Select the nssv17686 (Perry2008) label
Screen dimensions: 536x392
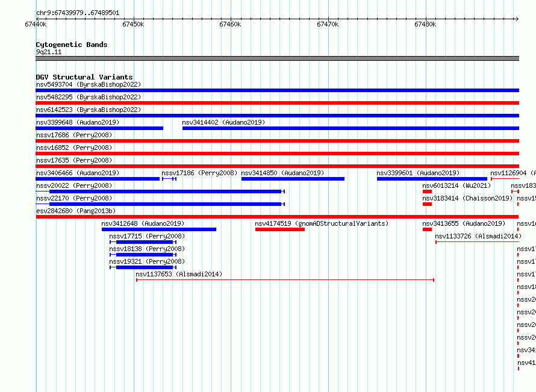[x=74, y=135]
